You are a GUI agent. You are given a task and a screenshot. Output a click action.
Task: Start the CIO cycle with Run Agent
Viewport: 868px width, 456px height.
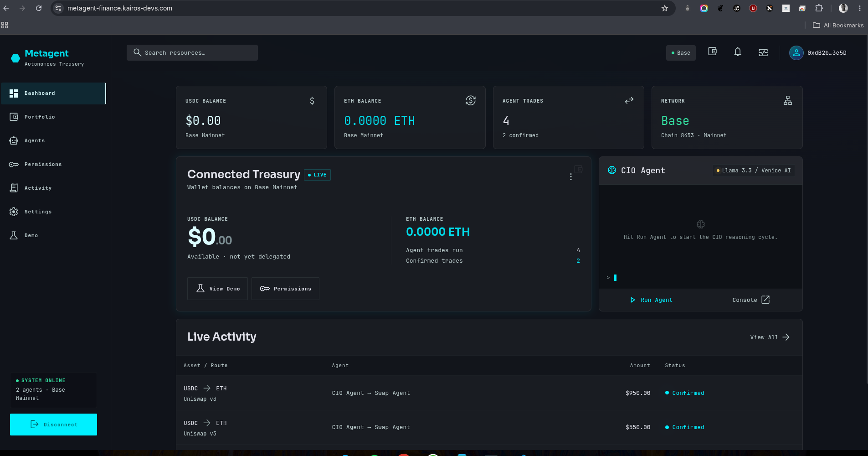(651, 300)
